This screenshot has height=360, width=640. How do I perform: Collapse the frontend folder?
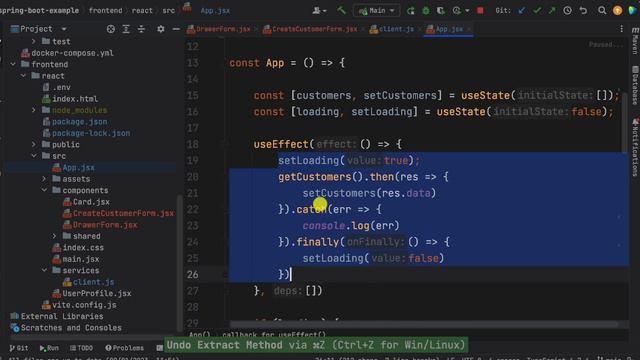tap(13, 64)
